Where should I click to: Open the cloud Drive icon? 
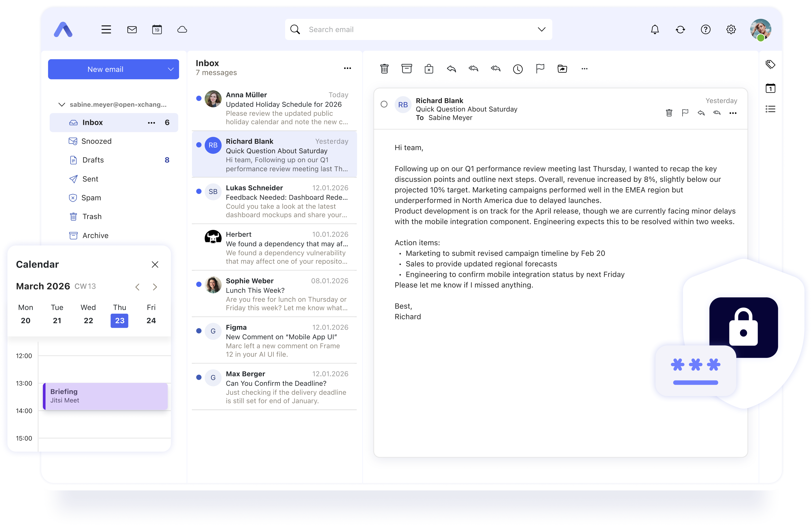182,30
